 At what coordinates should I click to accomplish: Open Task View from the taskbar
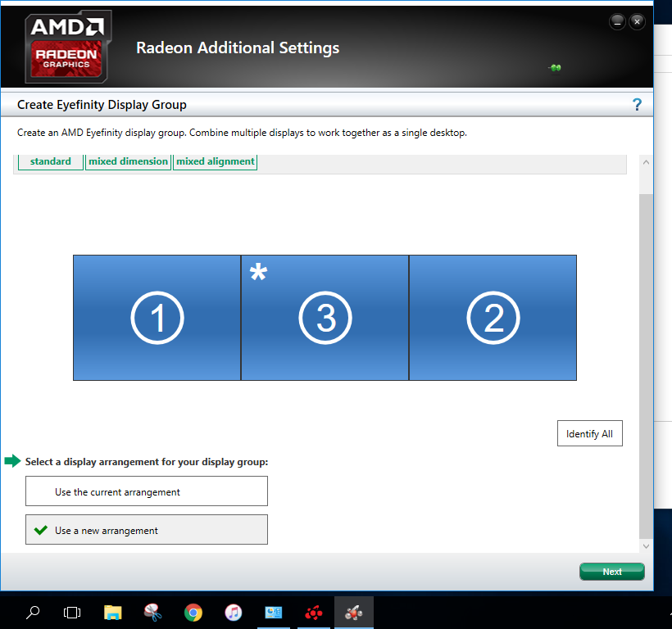click(72, 613)
